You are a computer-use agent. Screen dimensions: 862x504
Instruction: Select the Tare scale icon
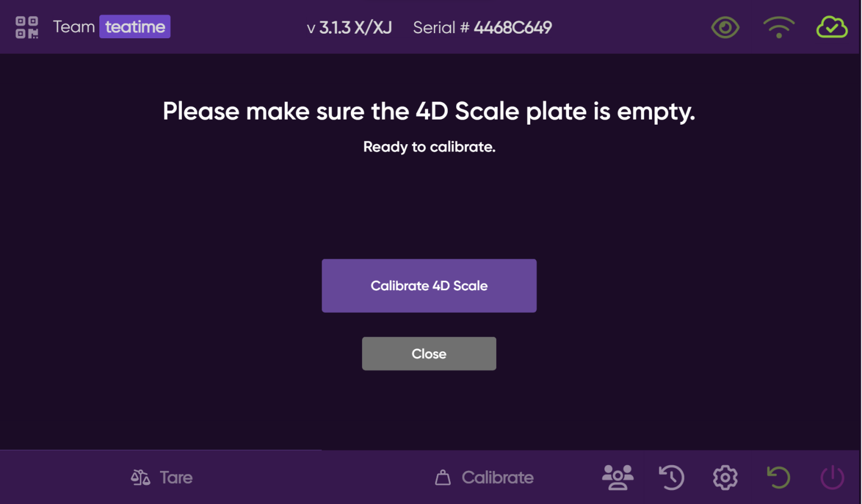tap(139, 477)
